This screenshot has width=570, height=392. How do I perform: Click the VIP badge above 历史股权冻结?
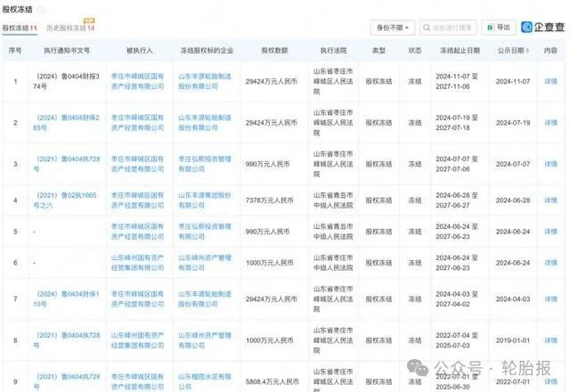click(89, 20)
